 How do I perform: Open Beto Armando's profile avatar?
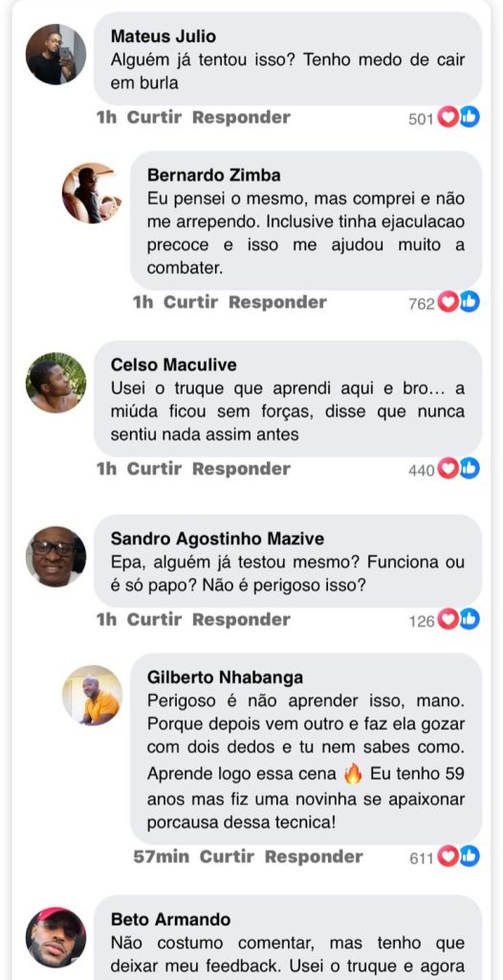click(x=55, y=938)
